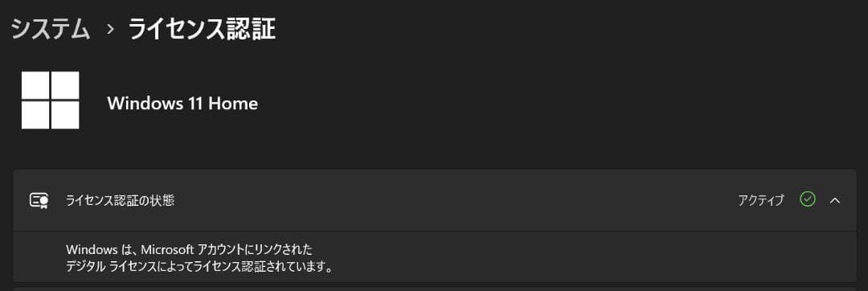
Task: Click the ライセンス認証の状態 label
Action: 120,200
